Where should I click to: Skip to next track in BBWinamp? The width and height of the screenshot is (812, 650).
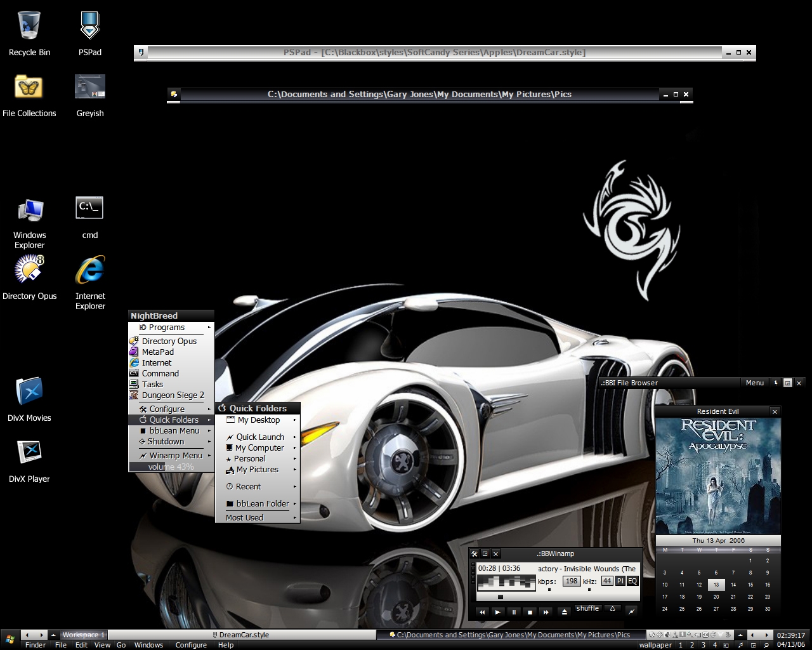click(546, 612)
